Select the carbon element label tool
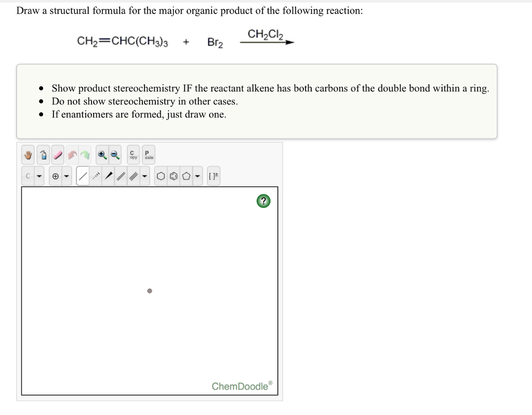 point(28,176)
